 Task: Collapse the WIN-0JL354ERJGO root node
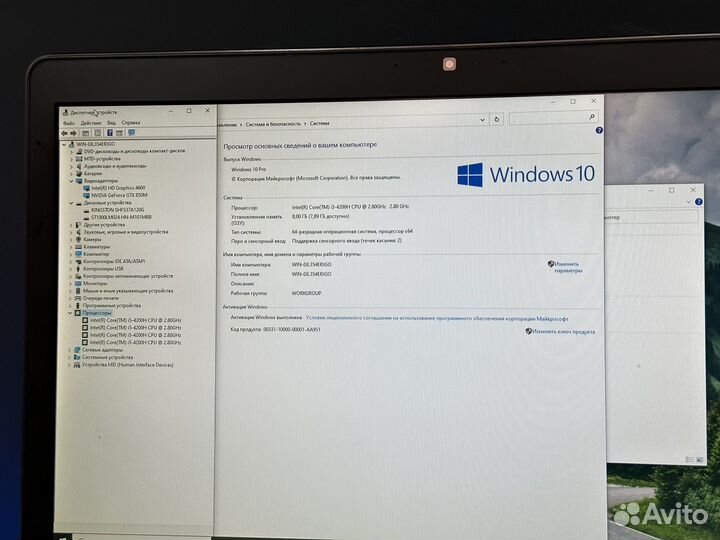click(x=64, y=144)
